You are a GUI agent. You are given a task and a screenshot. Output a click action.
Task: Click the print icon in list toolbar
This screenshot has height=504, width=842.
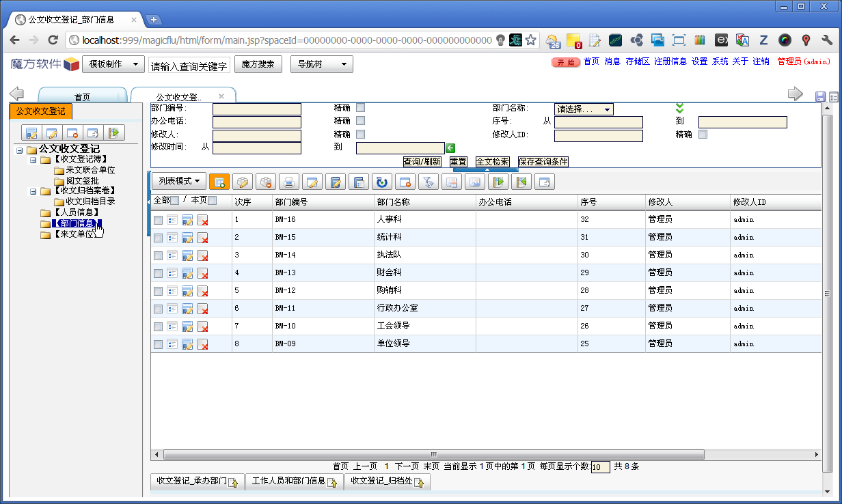click(288, 182)
